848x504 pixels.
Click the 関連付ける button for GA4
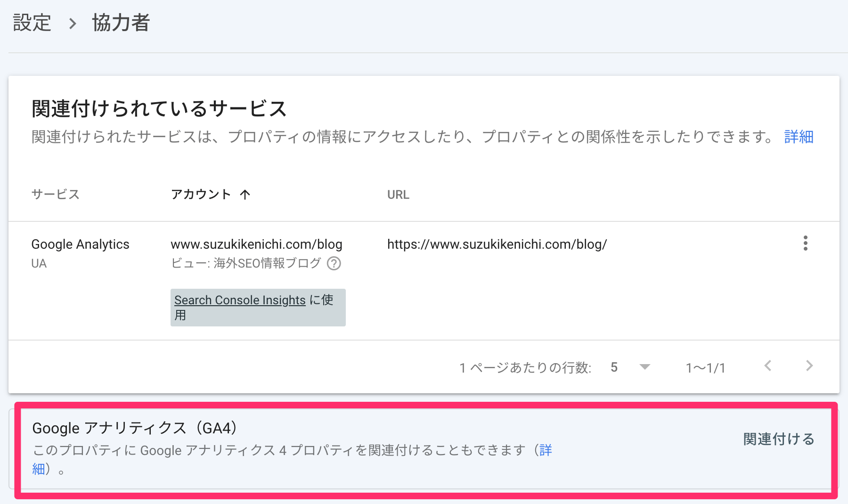(779, 439)
